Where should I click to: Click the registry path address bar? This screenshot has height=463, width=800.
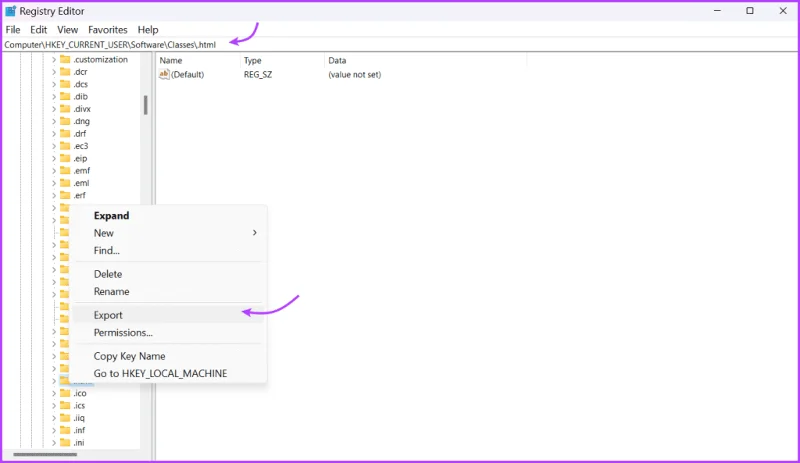400,44
